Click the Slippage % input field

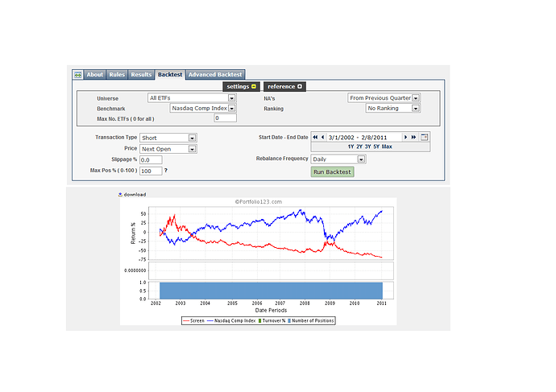(x=151, y=160)
